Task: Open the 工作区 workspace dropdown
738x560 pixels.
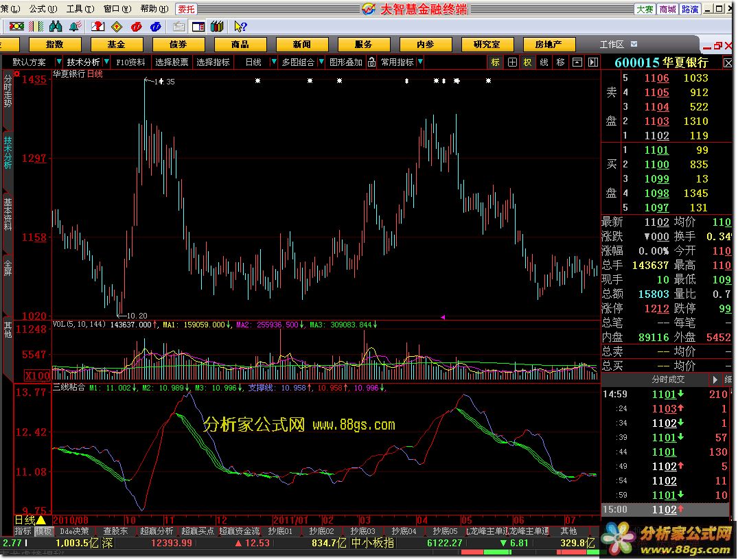Action: (634, 44)
